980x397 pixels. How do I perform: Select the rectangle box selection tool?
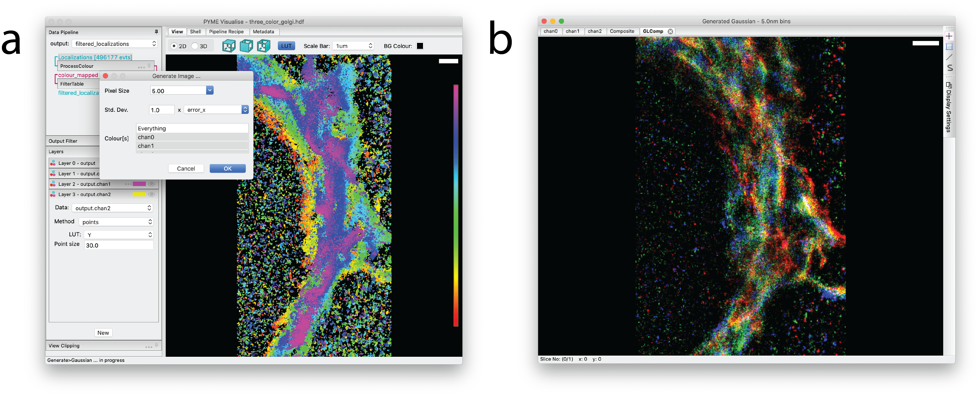949,47
